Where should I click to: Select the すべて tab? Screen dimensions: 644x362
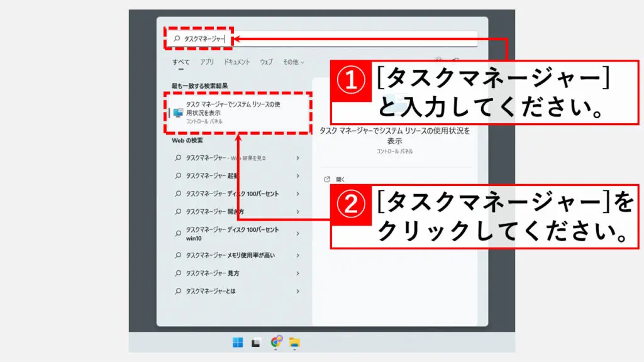click(x=180, y=62)
